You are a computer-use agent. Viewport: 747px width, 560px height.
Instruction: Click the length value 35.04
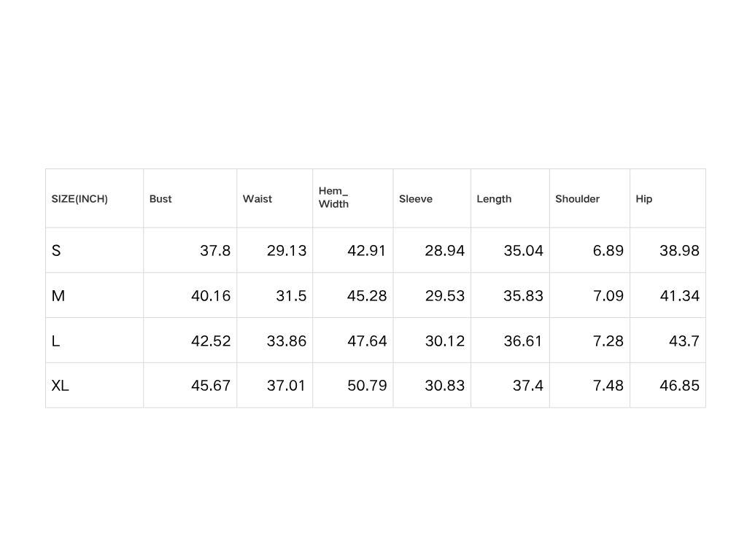(x=523, y=251)
